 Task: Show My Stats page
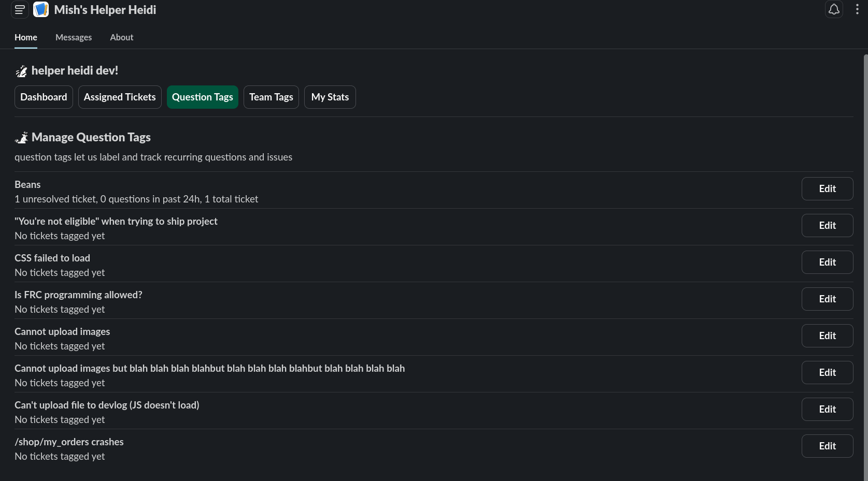[x=330, y=97]
